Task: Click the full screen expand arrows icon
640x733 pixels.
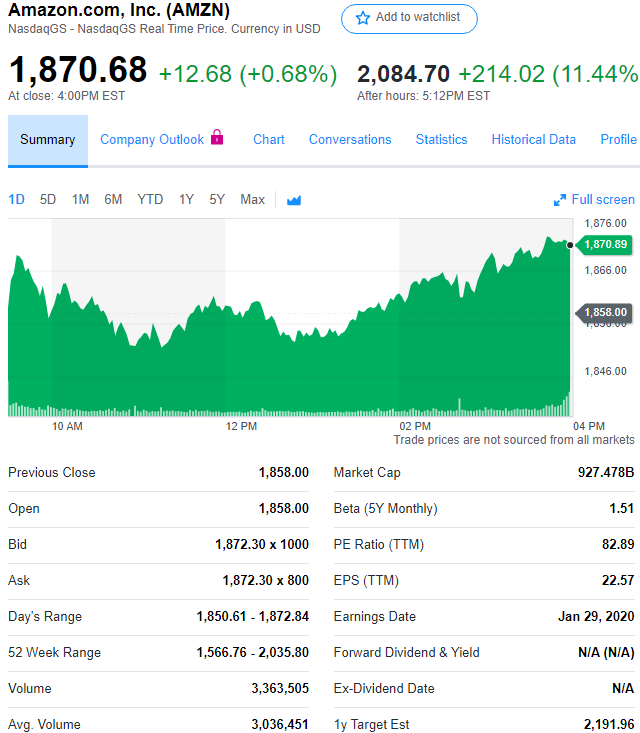Action: tap(560, 200)
